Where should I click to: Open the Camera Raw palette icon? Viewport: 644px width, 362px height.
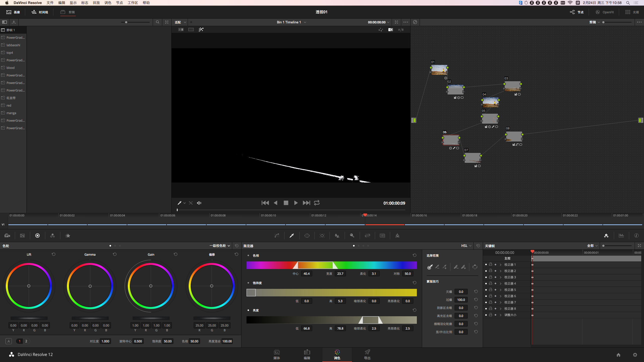click(7, 236)
